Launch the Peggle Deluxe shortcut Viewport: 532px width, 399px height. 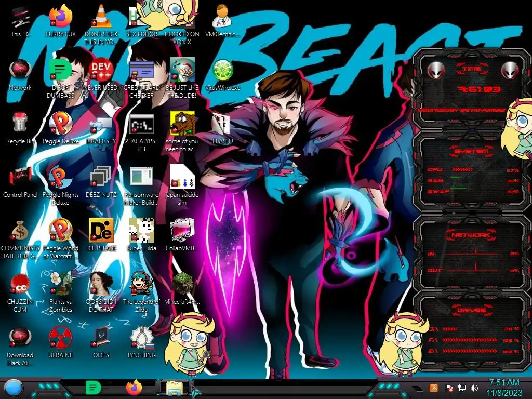[x=60, y=124]
